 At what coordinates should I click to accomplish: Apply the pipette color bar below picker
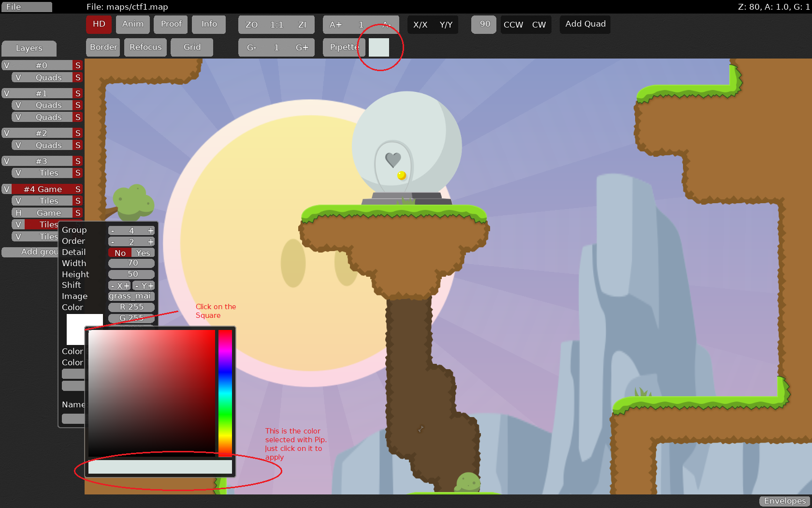[160, 467]
